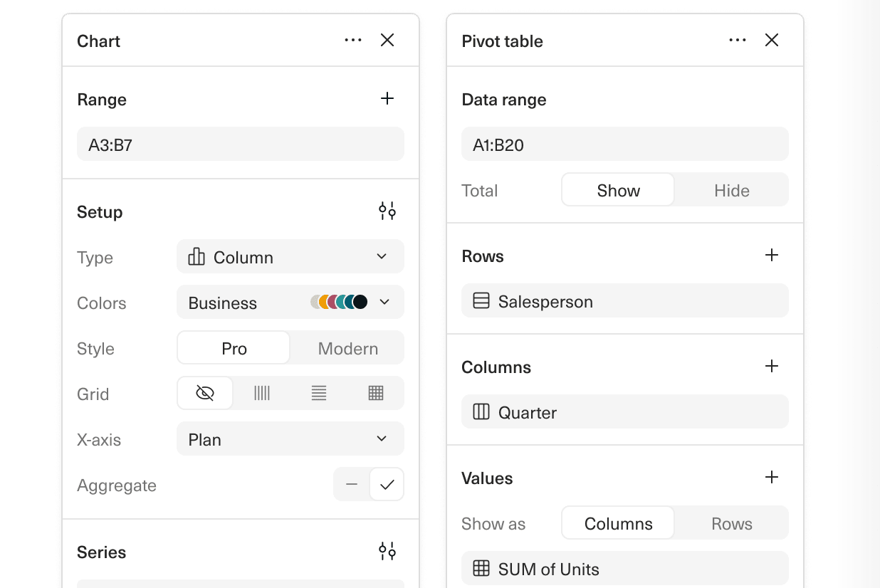The height and width of the screenshot is (588, 880).
Task: Enable the full grid option
Action: coord(375,393)
